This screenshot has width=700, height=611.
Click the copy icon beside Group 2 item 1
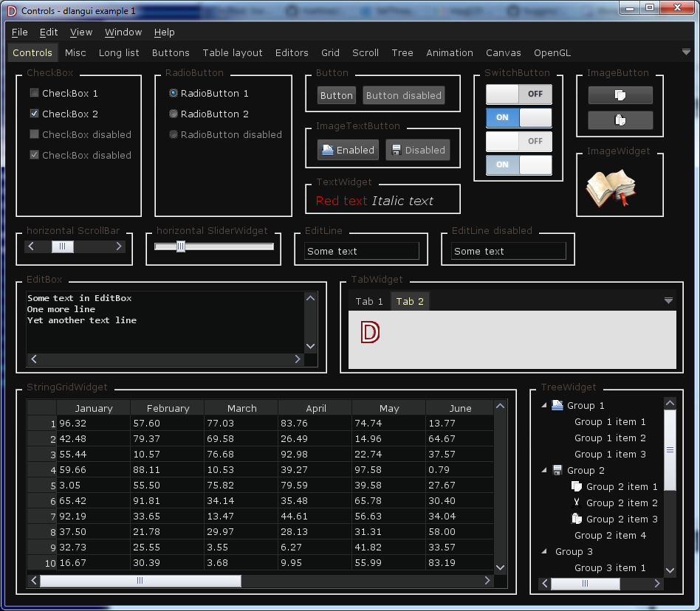(x=577, y=486)
